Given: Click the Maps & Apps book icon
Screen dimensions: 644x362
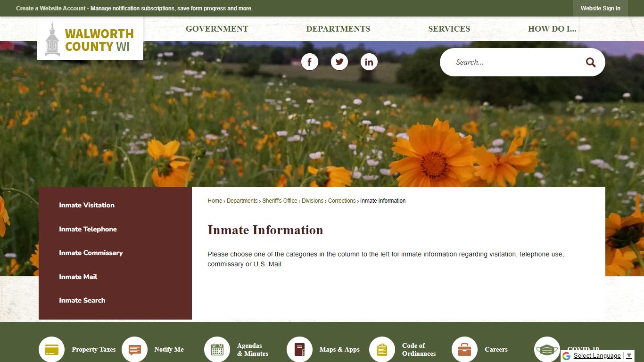Looking at the screenshot, I should [299, 349].
